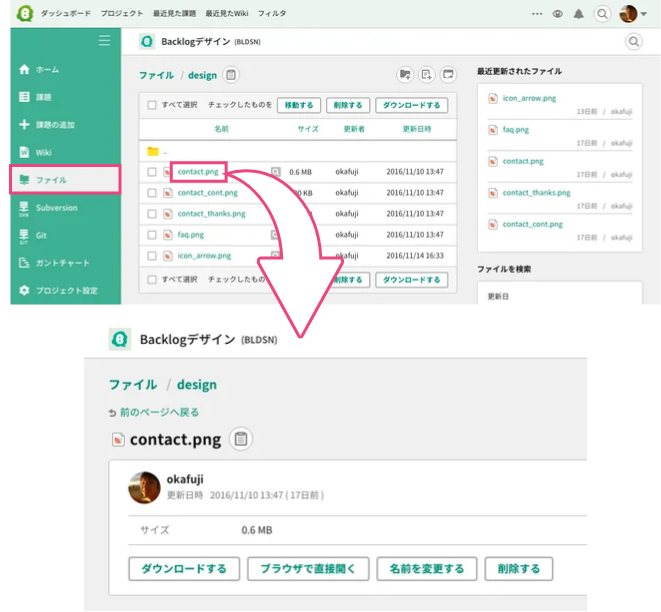Viewport: 661px width, 612px height.
Task: Open プロジェクト in the top navigation
Action: (121, 13)
